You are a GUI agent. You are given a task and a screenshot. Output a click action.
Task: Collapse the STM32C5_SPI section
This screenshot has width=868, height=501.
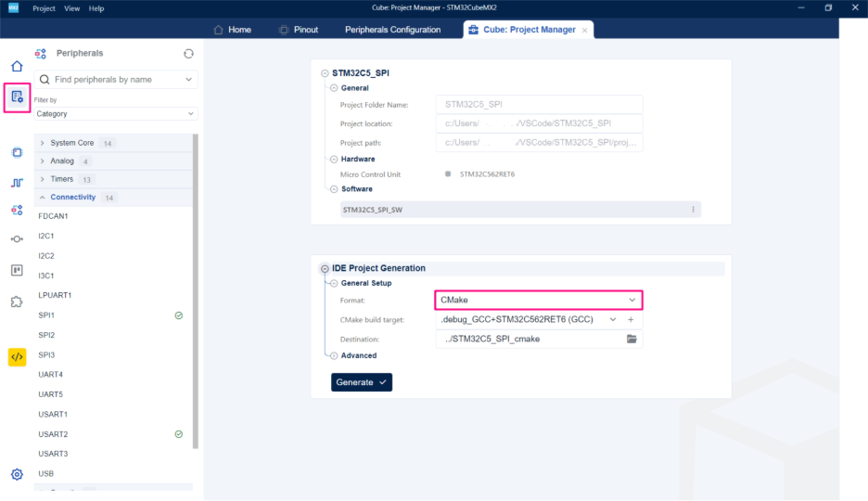pyautogui.click(x=325, y=73)
